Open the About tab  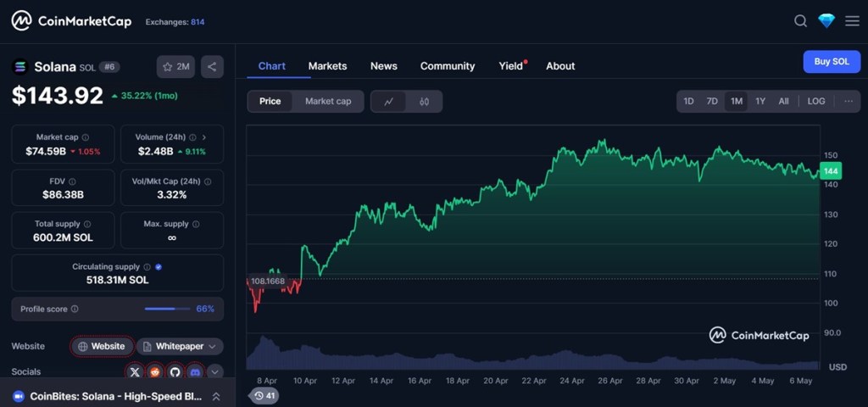click(560, 66)
